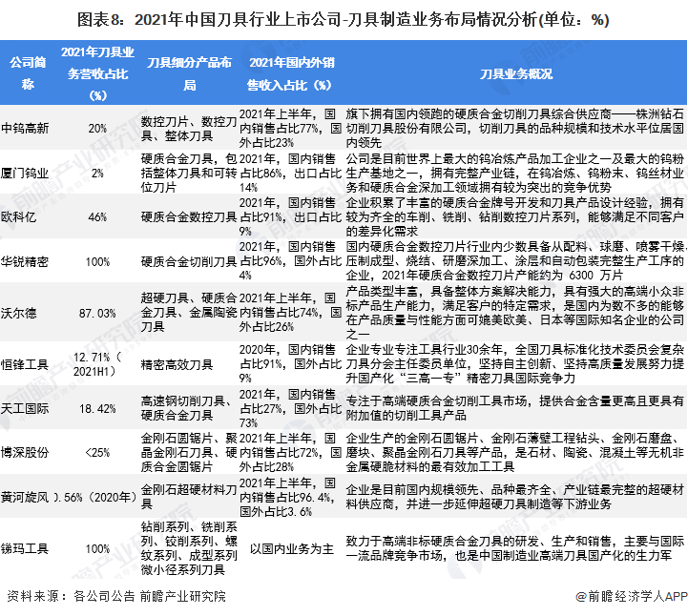
Task: Click the product cell starting '钻削系列、铣削系列'
Action: (189, 548)
